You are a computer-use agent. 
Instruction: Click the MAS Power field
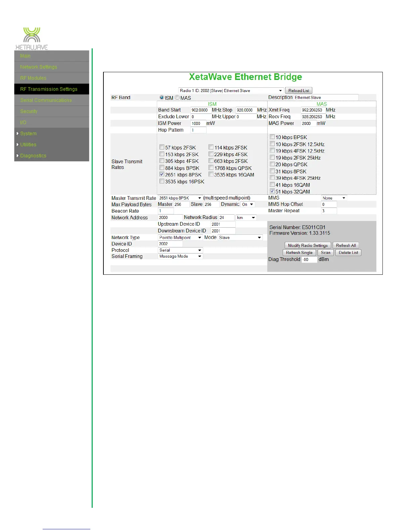[308, 124]
